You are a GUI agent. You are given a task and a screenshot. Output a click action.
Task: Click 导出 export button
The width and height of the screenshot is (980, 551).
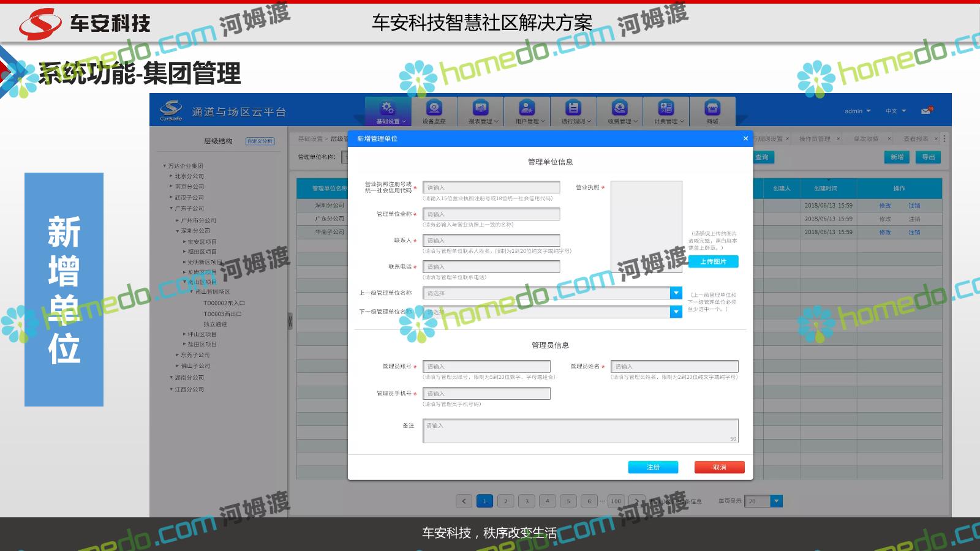tap(929, 157)
